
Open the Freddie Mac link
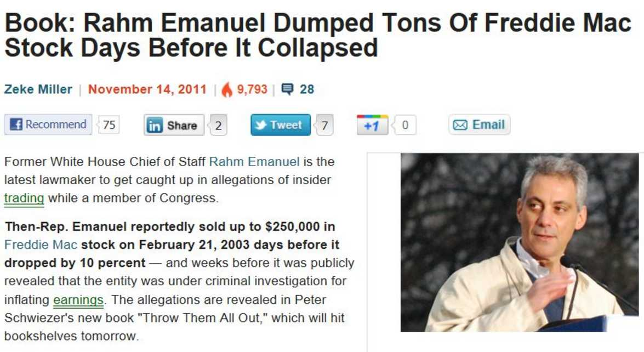pyautogui.click(x=41, y=245)
